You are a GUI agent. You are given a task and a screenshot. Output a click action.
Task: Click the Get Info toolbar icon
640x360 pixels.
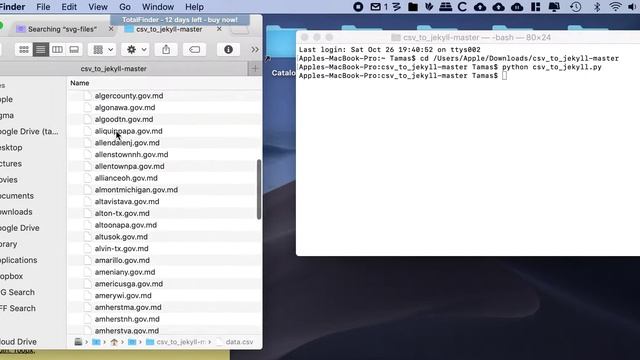pyautogui.click(x=228, y=50)
